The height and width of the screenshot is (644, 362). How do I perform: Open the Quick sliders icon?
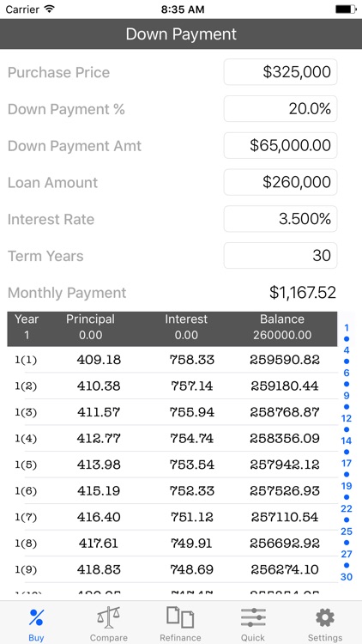[x=253, y=617]
